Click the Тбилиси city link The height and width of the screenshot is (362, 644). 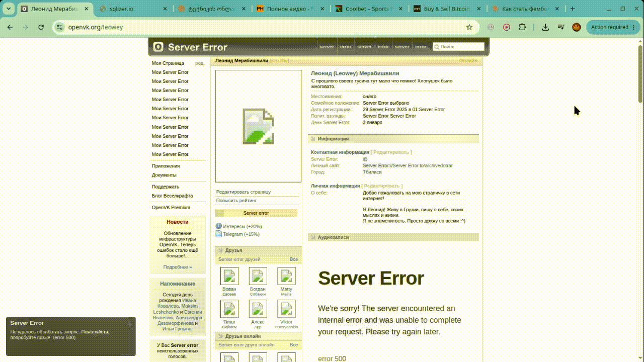[371, 172]
